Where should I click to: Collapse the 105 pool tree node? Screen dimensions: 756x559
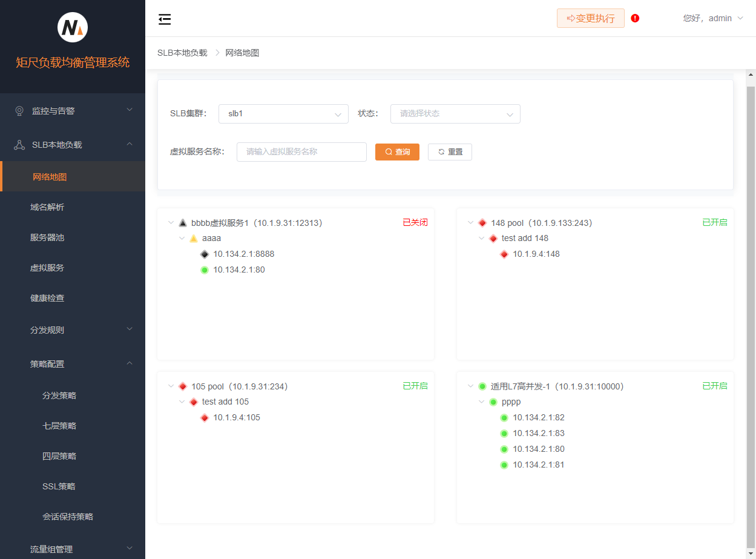[x=171, y=386]
